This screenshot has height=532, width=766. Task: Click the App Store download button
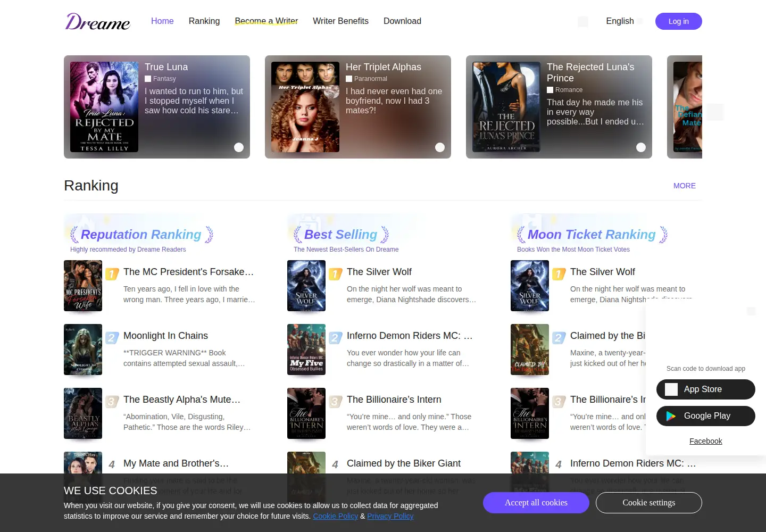706,389
